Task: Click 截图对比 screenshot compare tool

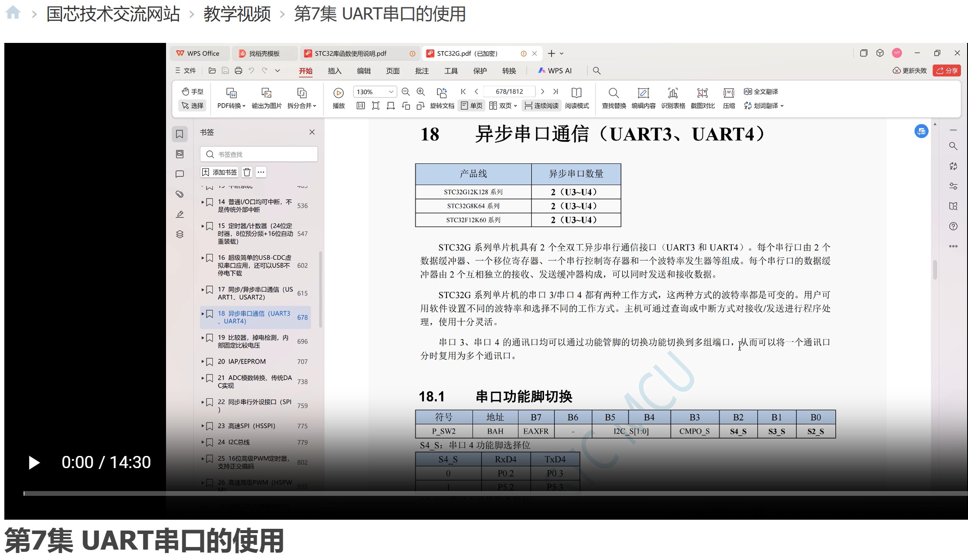Action: point(702,98)
